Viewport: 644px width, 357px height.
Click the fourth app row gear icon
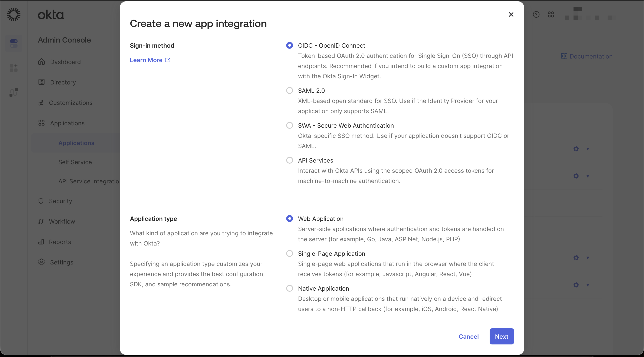coord(576,285)
